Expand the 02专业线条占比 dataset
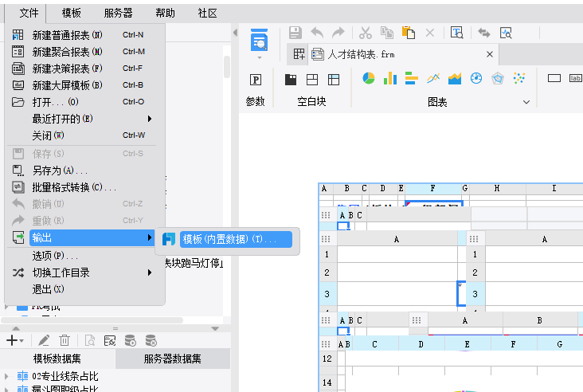This screenshot has width=583, height=392. point(6,376)
